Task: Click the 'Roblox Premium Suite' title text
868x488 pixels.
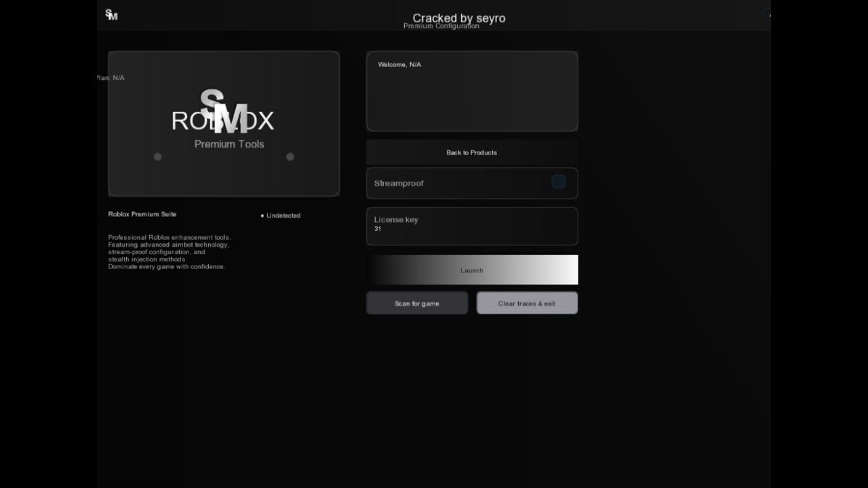Action: [x=142, y=214]
